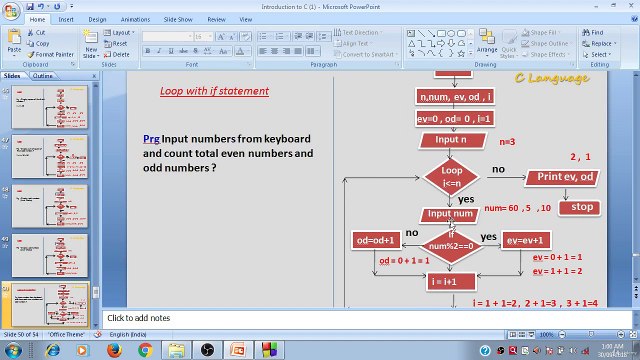This screenshot has height=360, width=640.
Task: Click the Office button
Action: (x=11, y=11)
